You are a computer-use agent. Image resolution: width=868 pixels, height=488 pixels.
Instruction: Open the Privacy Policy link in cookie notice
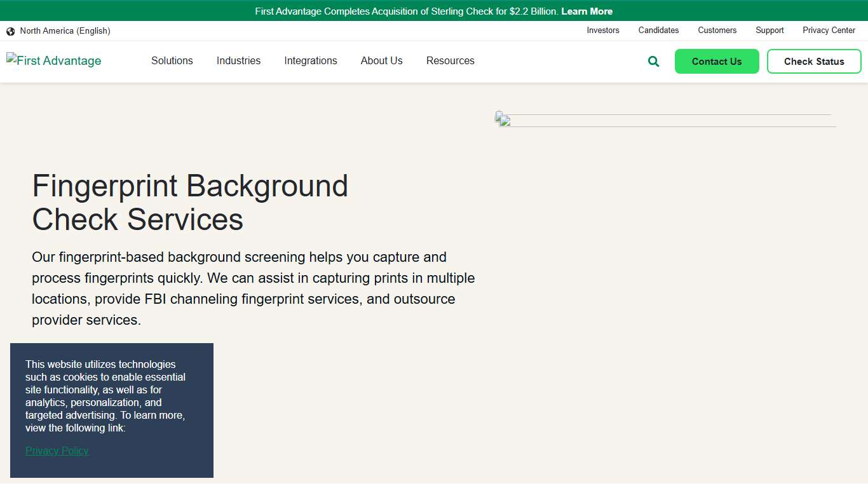(57, 451)
